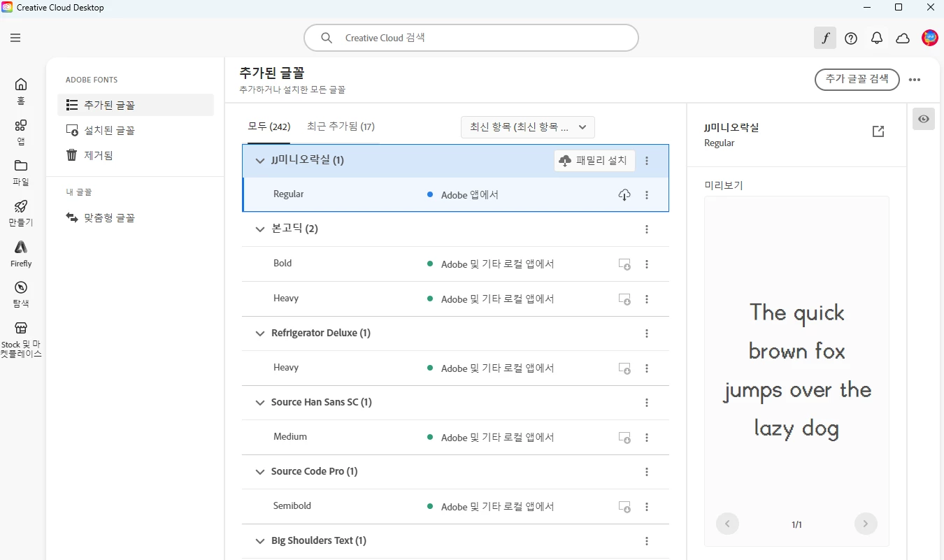Open Apps (앱) in sidebar
Screen dimensions: 944x560
point(21,131)
